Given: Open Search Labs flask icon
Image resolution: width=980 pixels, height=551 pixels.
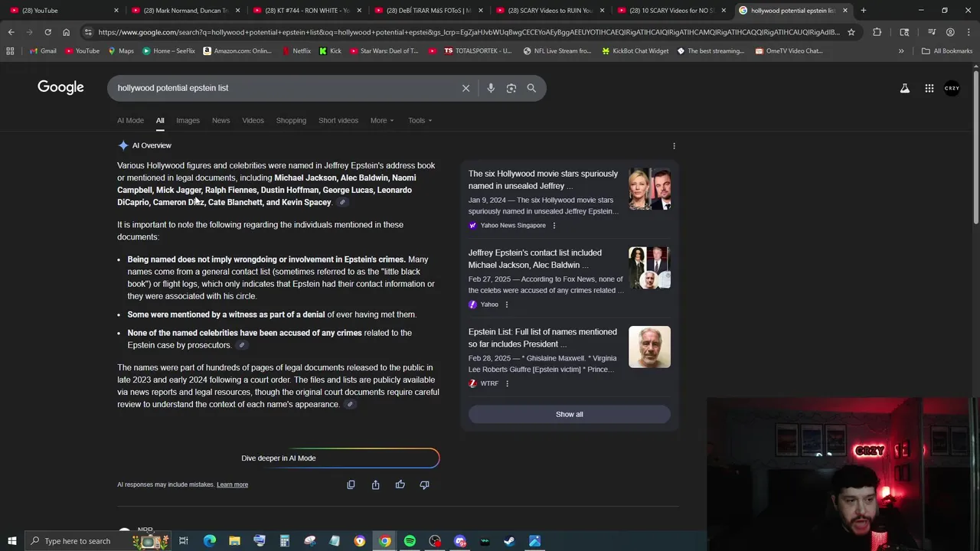Looking at the screenshot, I should point(905,88).
